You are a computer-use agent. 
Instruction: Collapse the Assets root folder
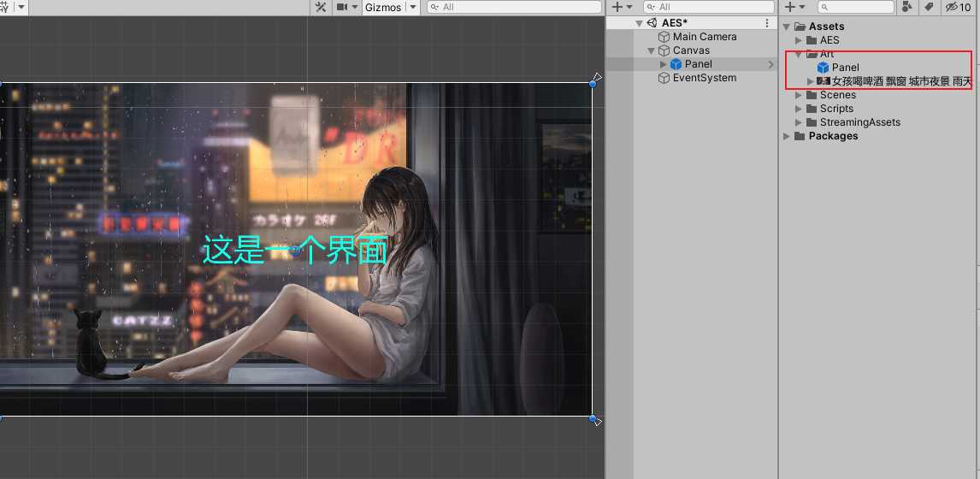point(786,27)
